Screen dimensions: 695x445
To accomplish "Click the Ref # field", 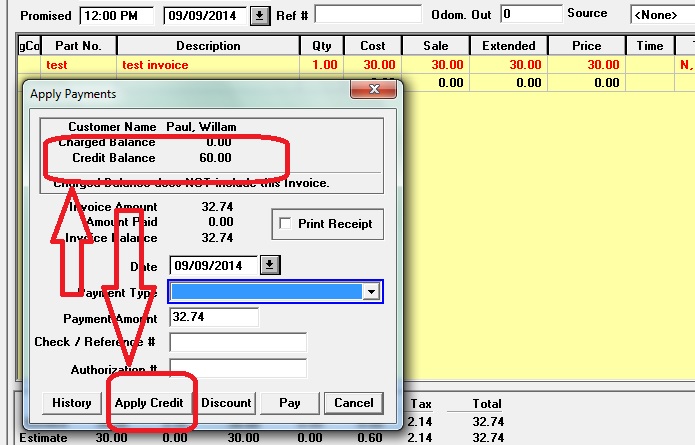I will [x=368, y=14].
